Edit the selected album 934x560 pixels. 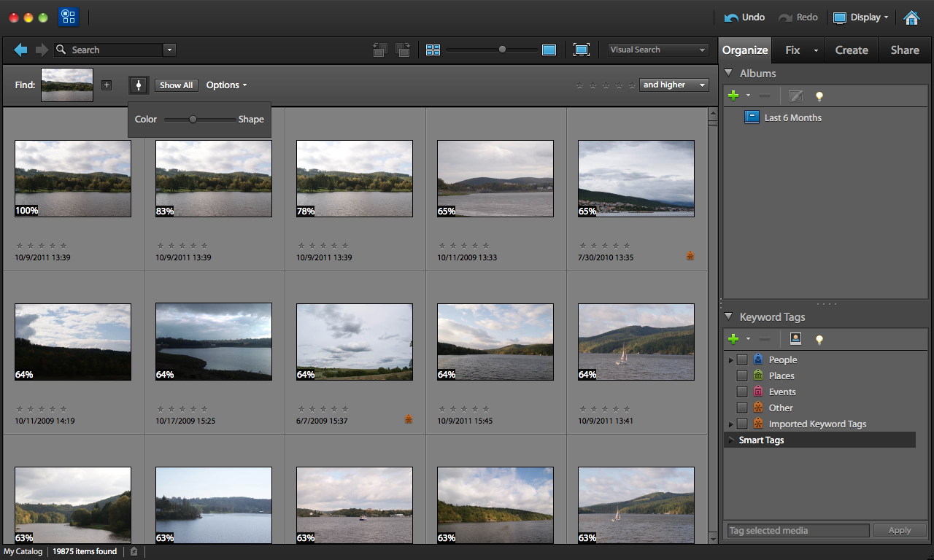tap(796, 96)
